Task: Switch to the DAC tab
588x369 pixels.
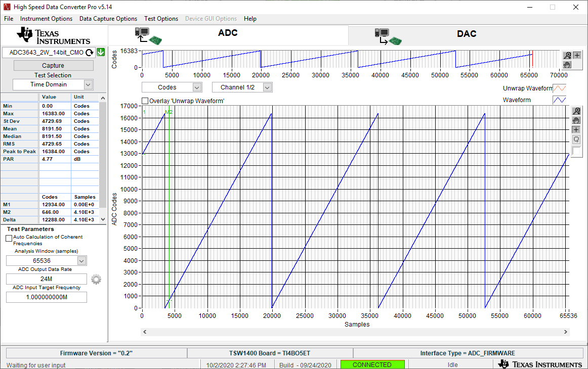Action: coord(466,34)
